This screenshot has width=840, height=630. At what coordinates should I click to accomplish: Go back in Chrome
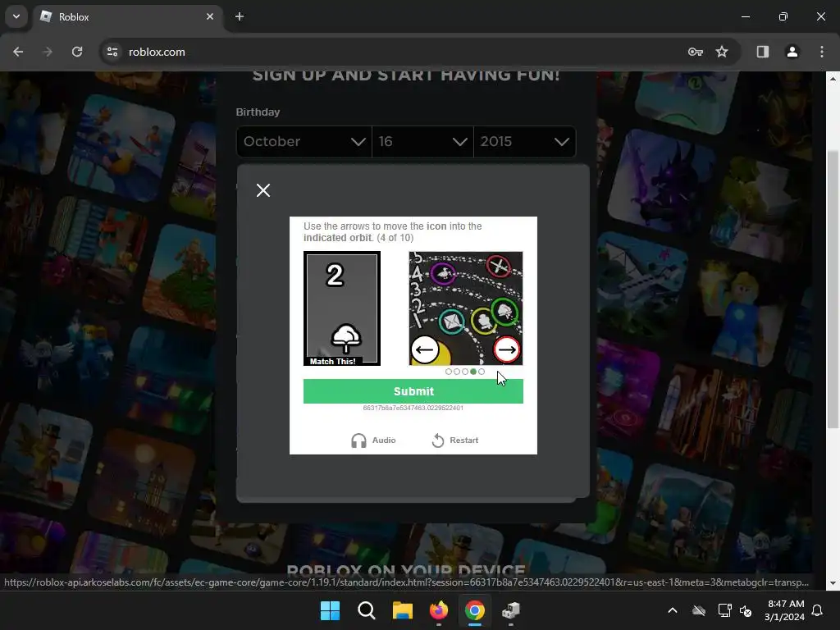18,52
